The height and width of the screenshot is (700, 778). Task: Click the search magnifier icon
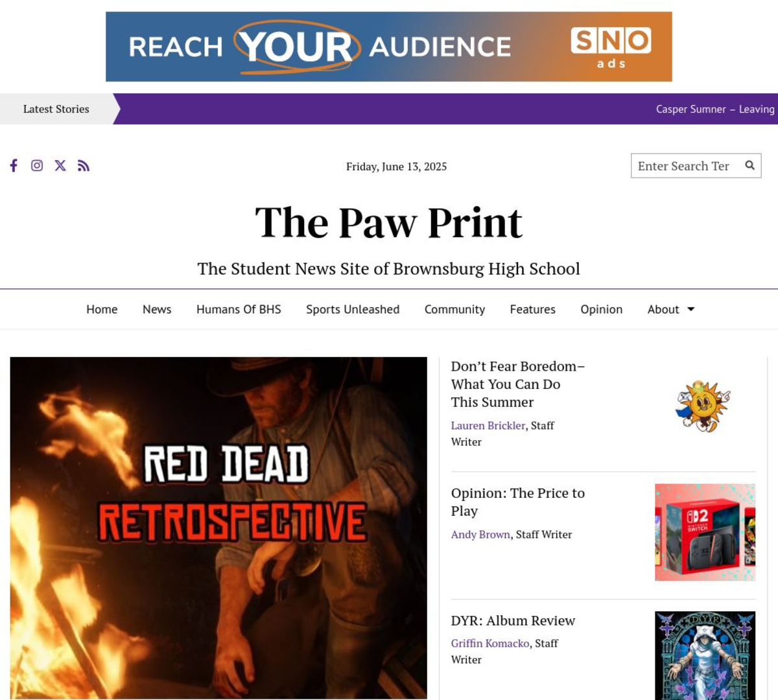(x=749, y=165)
